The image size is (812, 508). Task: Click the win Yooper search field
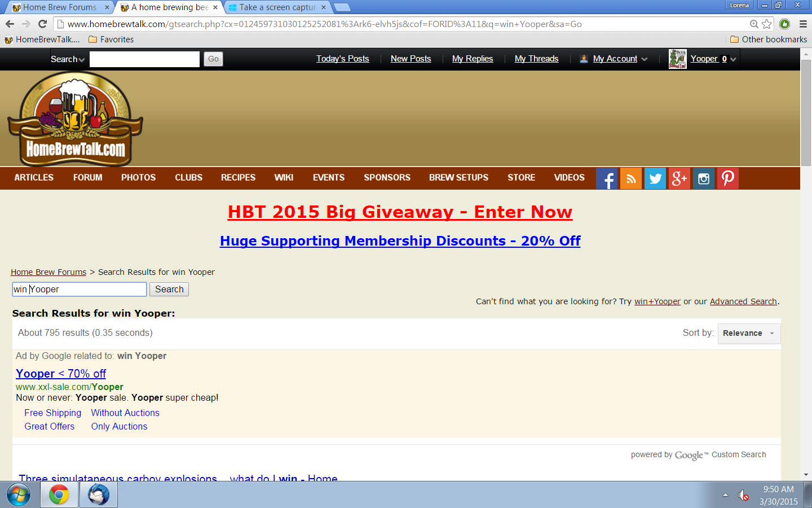(80, 289)
